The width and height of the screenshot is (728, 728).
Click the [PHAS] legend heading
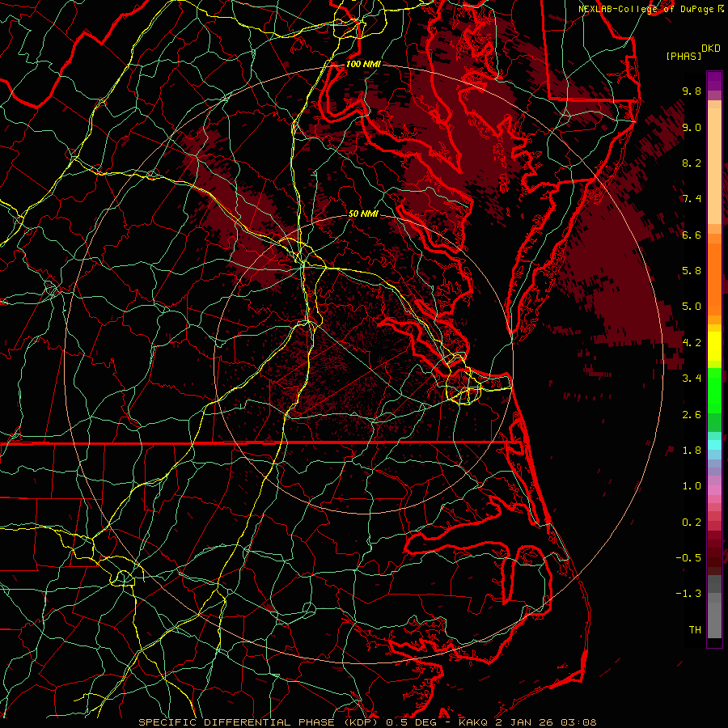[684, 56]
